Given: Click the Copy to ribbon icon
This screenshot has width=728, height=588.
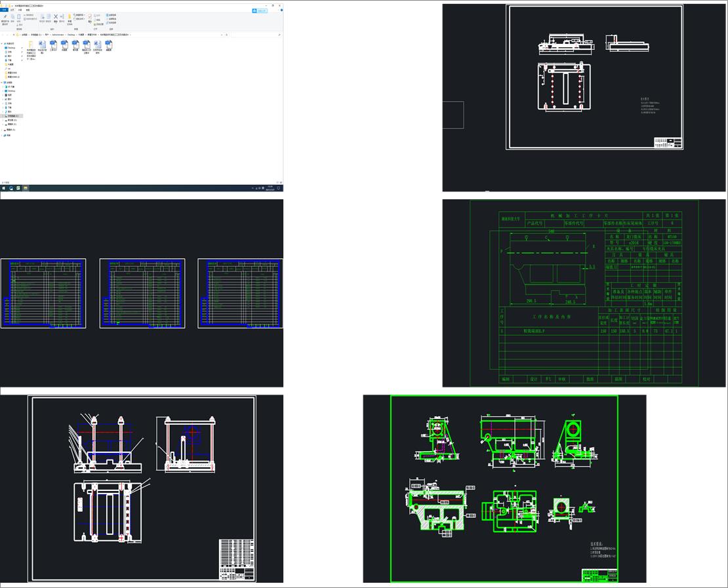Looking at the screenshot, I should point(49,16).
